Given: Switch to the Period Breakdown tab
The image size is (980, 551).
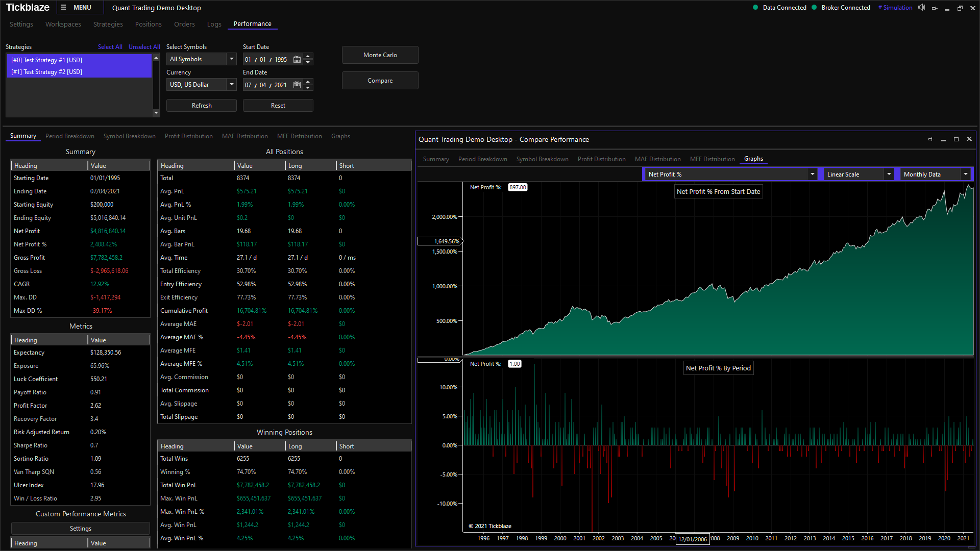Looking at the screenshot, I should (x=69, y=136).
